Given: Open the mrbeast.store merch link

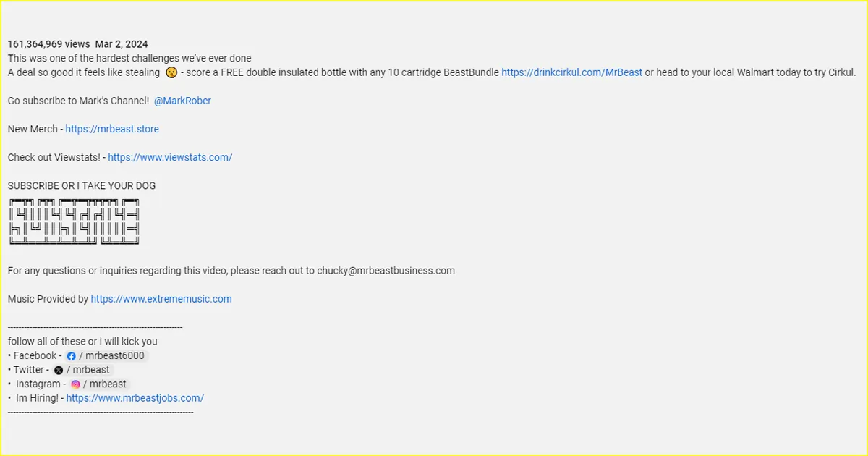Looking at the screenshot, I should 112,129.
